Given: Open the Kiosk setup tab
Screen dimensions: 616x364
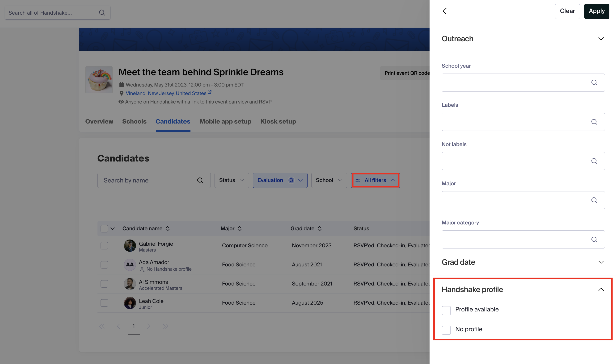Looking at the screenshot, I should [278, 121].
